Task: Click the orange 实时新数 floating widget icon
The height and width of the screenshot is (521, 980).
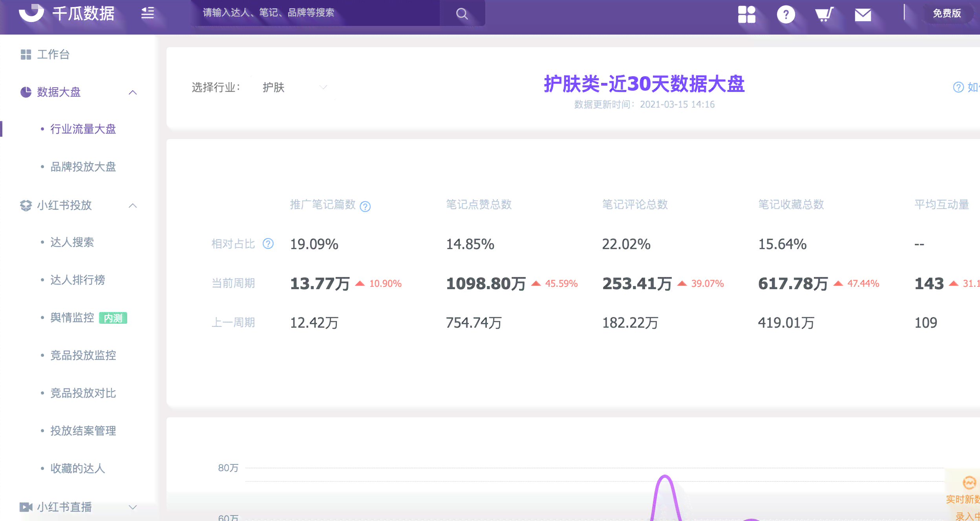Action: [x=969, y=482]
